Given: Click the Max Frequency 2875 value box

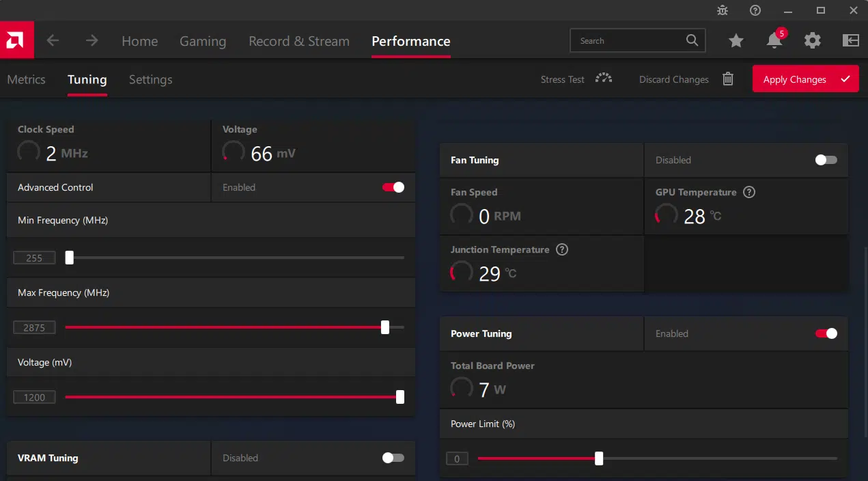Looking at the screenshot, I should coord(34,327).
